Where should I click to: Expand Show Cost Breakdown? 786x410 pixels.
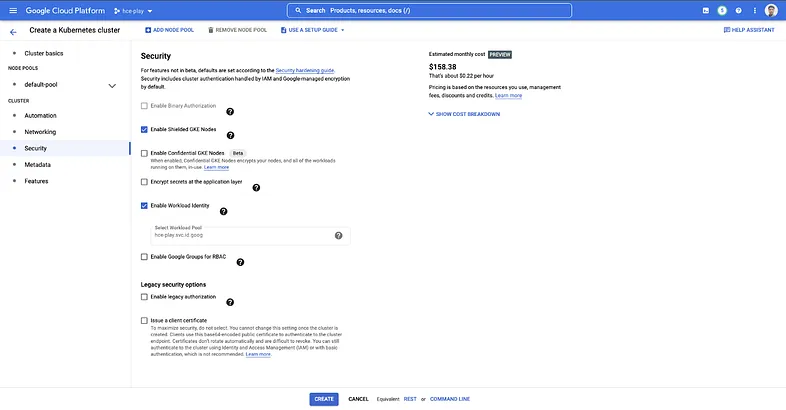click(464, 114)
